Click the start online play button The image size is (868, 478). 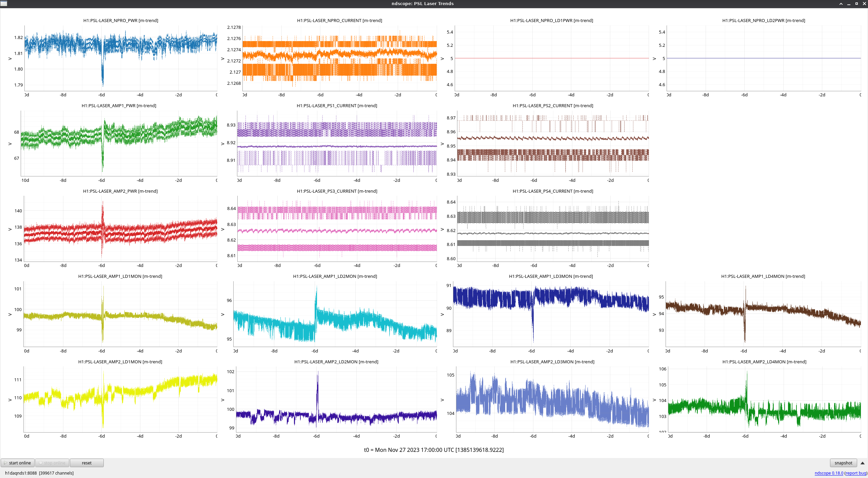[18, 463]
